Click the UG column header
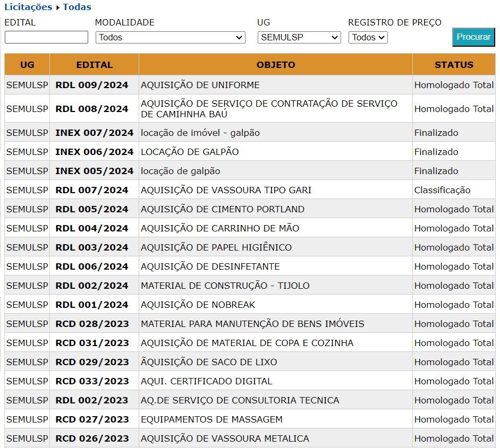This screenshot has width=500, height=448. point(27,65)
